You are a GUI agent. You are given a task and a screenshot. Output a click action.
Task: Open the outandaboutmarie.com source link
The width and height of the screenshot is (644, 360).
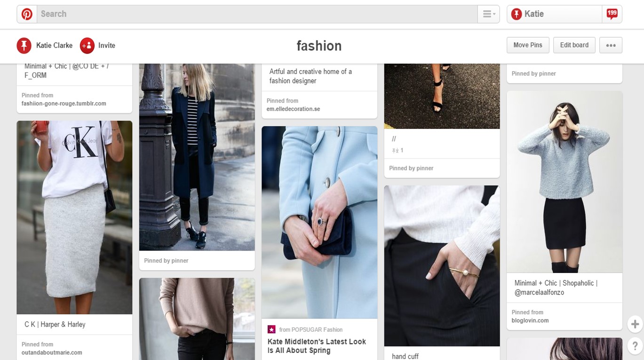pyautogui.click(x=52, y=352)
